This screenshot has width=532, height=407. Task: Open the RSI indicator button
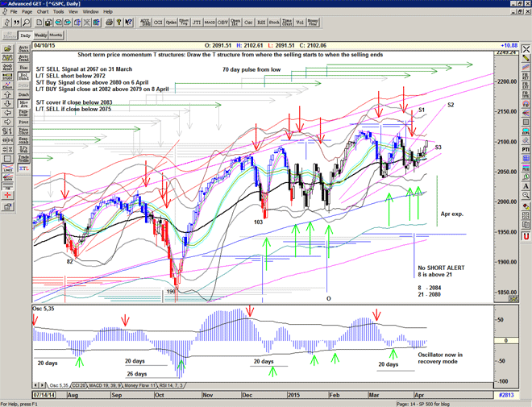(261, 23)
